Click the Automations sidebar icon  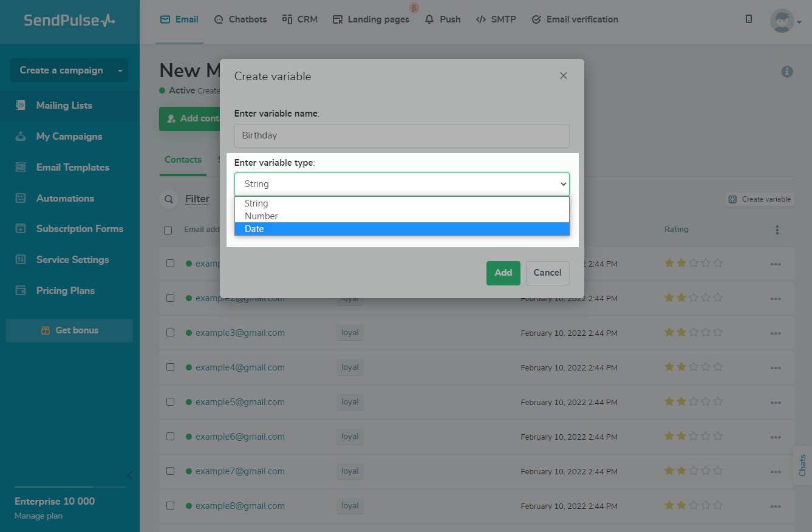point(21,199)
